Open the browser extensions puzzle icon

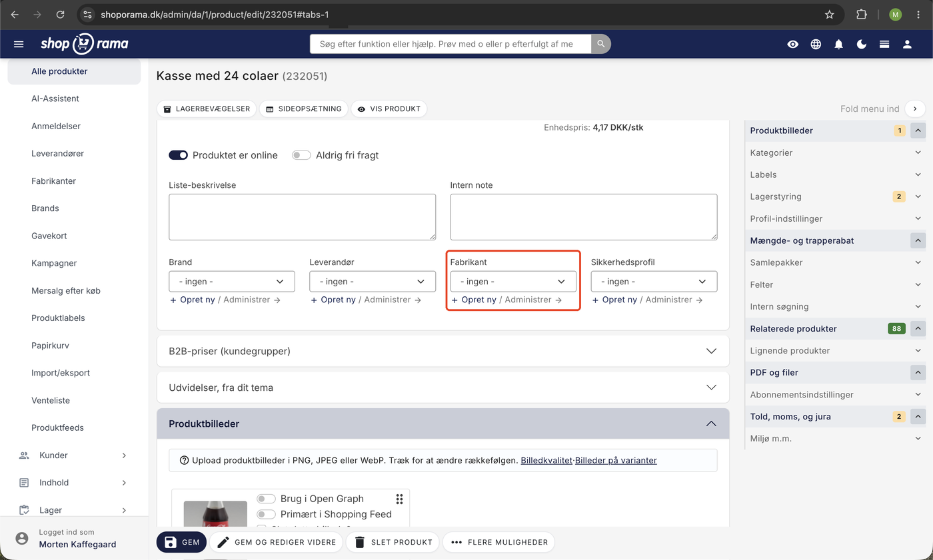tap(861, 14)
